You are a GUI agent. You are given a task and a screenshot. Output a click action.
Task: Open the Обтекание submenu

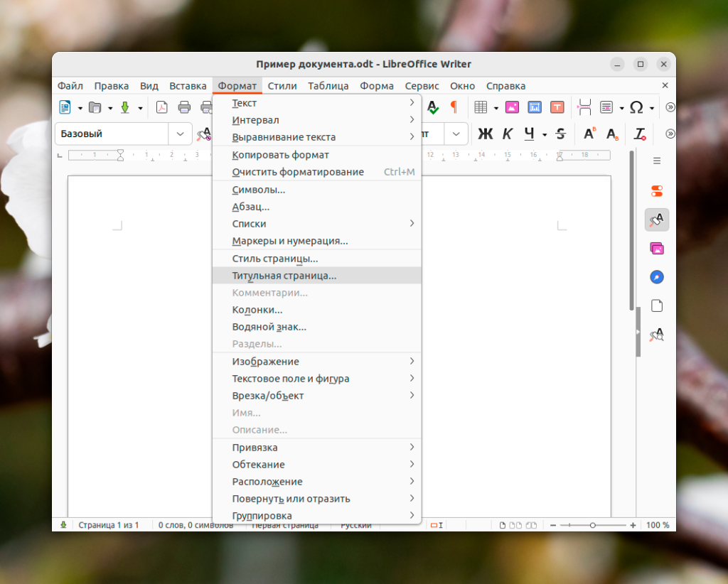tap(316, 465)
